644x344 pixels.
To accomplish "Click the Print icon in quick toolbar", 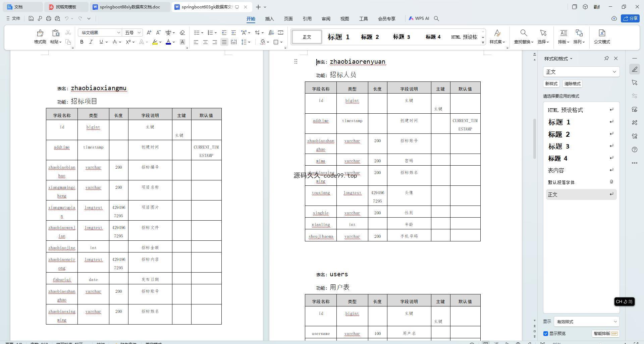I will [x=49, y=18].
